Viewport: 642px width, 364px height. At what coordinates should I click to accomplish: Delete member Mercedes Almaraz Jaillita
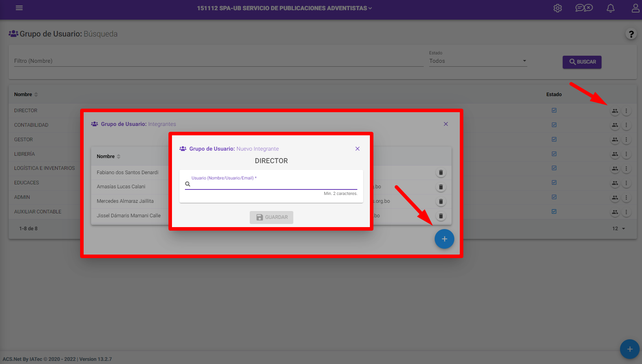click(x=441, y=202)
